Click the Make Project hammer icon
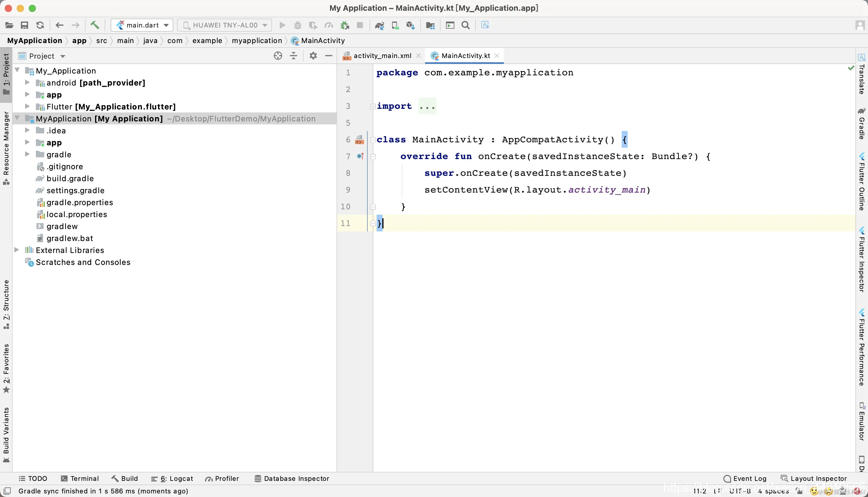This screenshot has width=868, height=497. [94, 25]
